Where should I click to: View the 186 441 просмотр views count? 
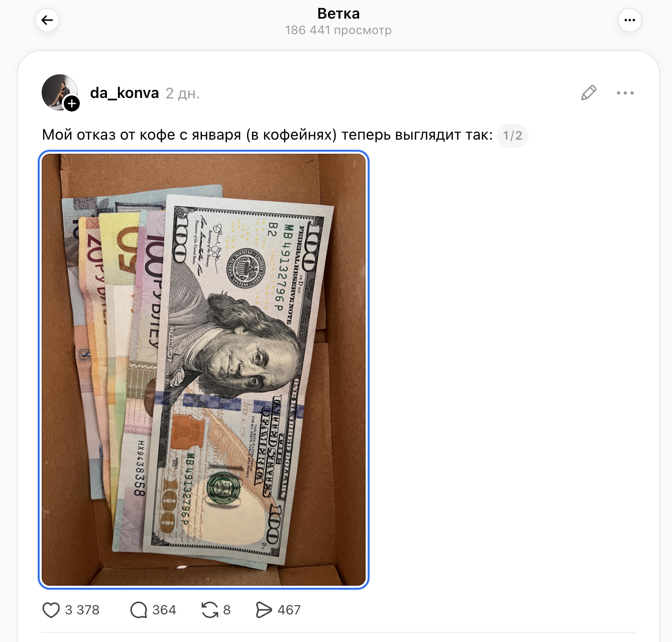coord(339,30)
